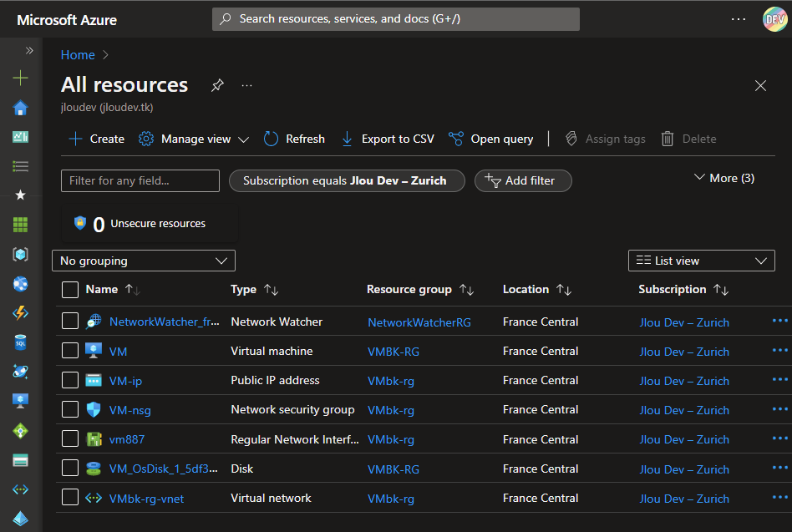
Task: Sort by Location column arrows
Action: (x=564, y=290)
